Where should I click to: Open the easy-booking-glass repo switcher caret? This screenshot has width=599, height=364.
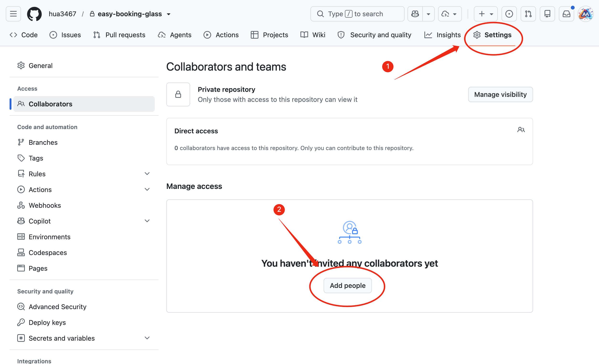click(168, 14)
